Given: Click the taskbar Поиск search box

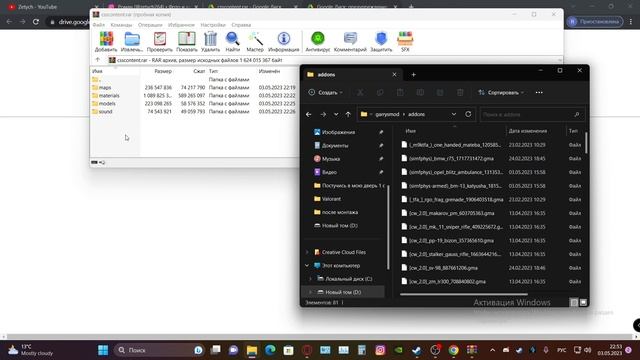Looking at the screenshot, I should coord(159,350).
